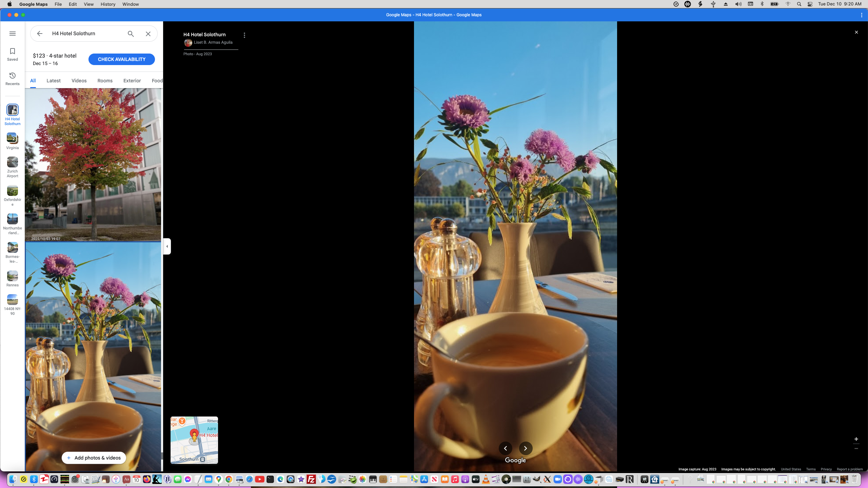
Task: Open the Report a problem link
Action: 850,469
